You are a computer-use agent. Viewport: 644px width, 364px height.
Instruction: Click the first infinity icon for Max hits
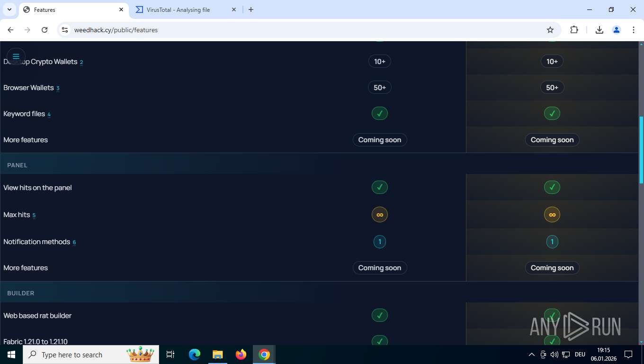pos(380,215)
